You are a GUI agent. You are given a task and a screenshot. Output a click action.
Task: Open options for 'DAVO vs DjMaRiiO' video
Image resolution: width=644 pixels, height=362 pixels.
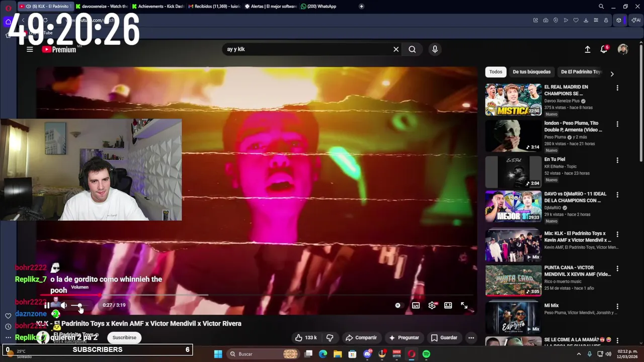(x=617, y=195)
